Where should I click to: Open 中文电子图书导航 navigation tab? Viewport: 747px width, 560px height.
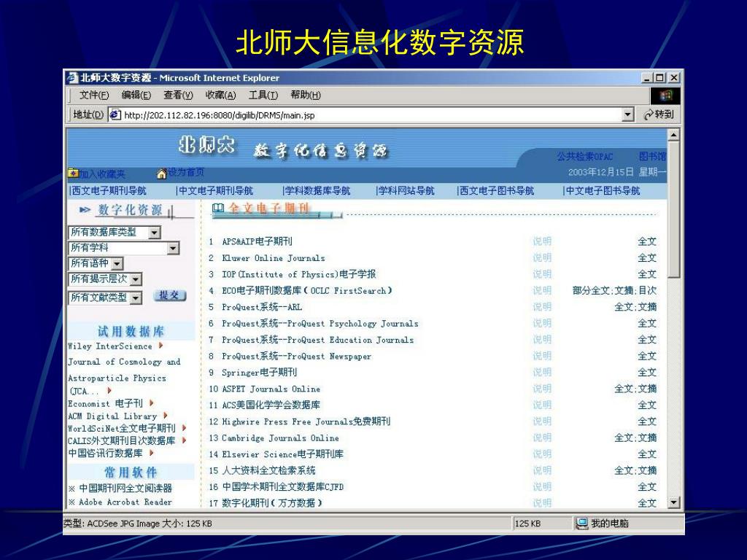click(601, 191)
